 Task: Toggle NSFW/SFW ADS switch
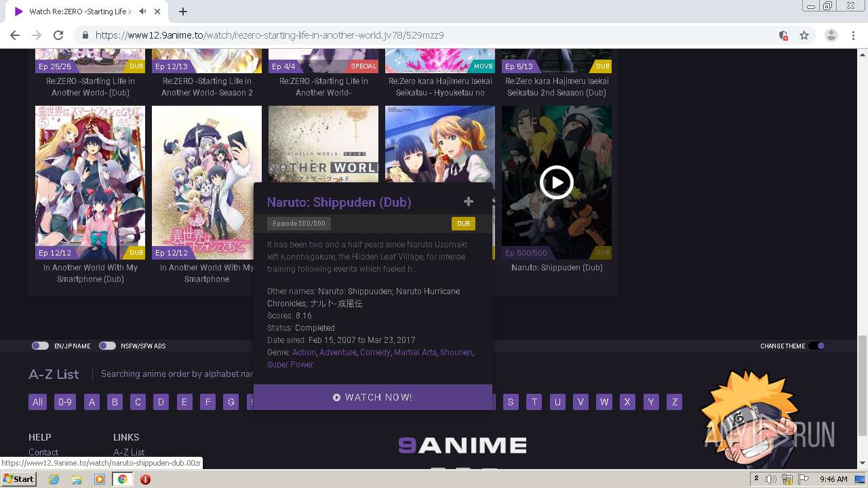[107, 346]
